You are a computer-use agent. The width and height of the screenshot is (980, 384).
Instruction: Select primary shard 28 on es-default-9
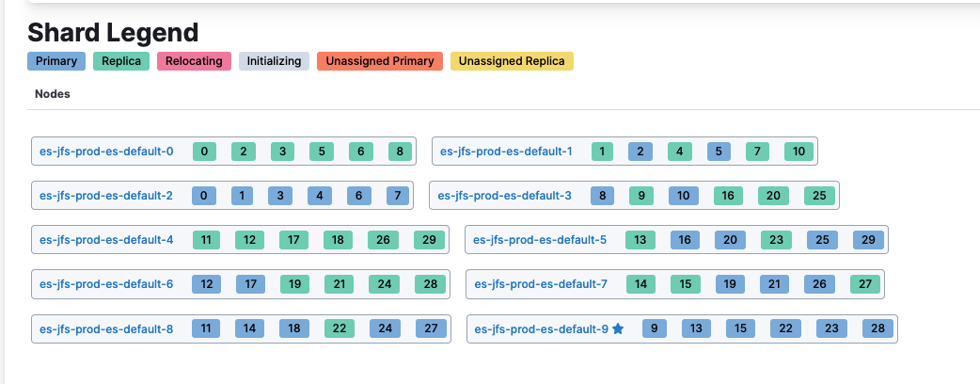(x=877, y=329)
